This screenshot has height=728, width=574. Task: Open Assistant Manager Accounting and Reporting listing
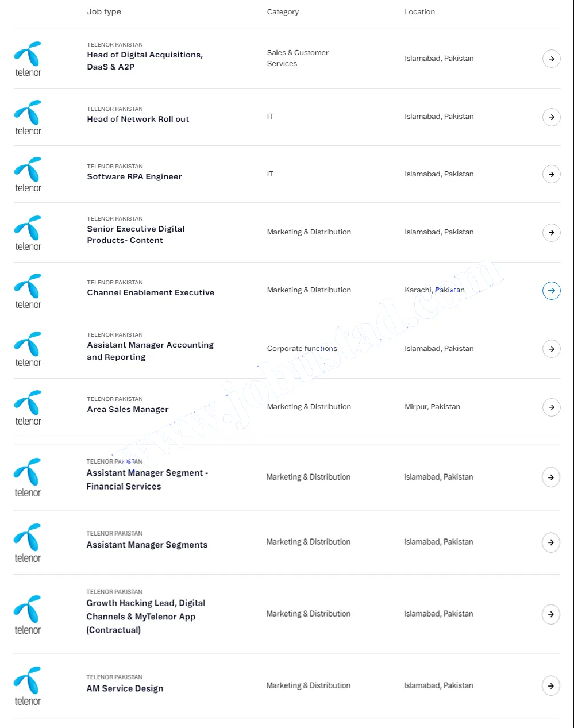tap(150, 350)
